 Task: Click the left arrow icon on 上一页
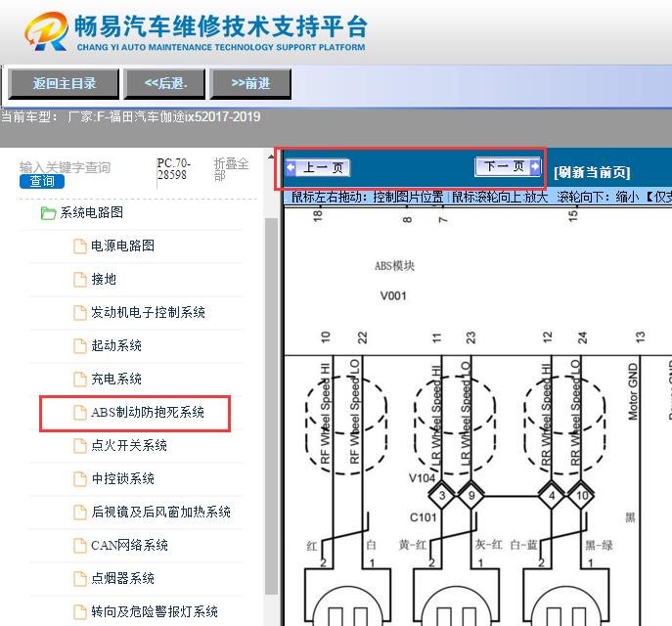291,167
